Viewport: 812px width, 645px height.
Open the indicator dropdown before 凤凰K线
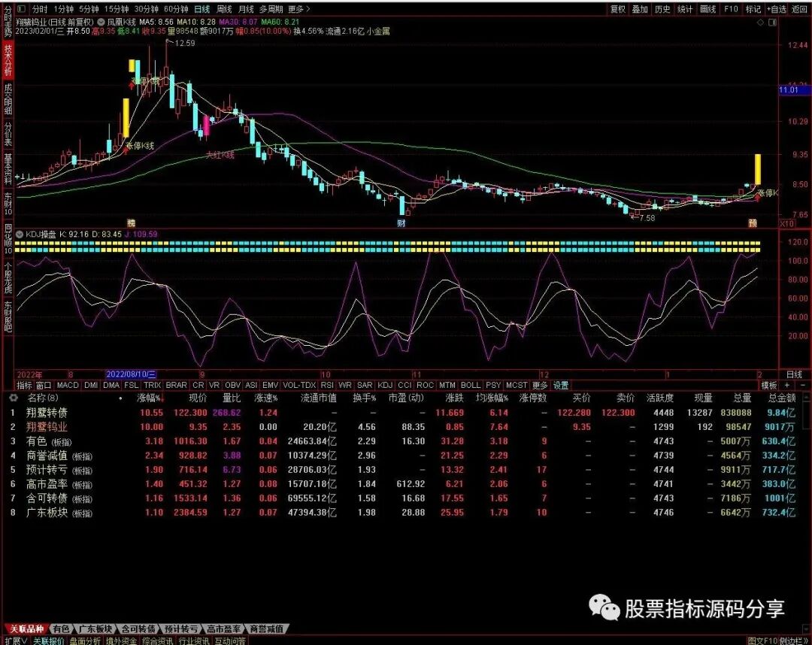[101, 23]
